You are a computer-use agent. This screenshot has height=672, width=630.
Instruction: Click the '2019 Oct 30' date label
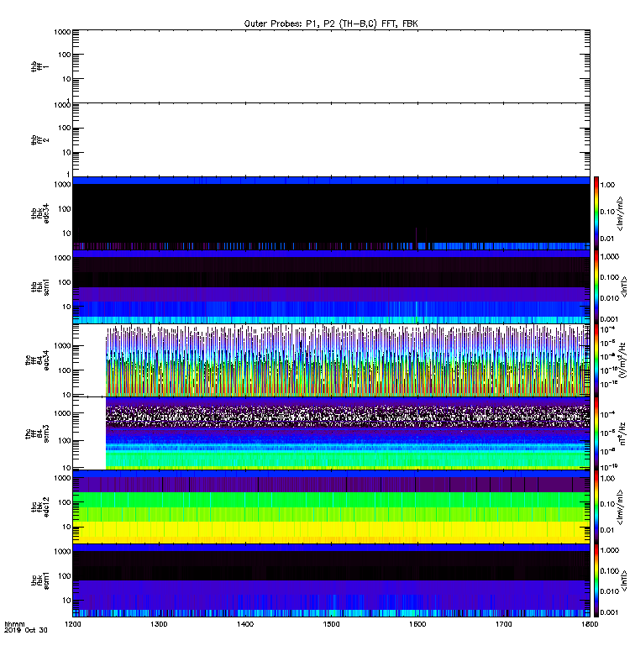point(26,630)
